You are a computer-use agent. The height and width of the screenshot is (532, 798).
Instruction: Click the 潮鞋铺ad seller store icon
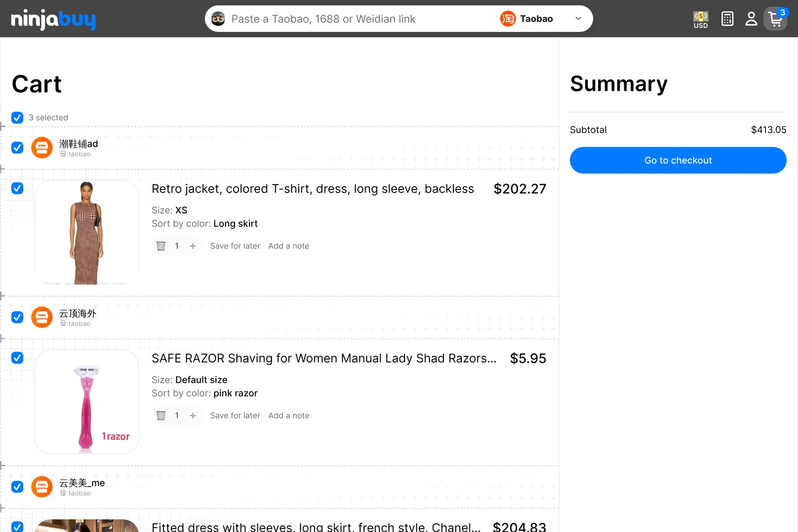(x=42, y=148)
